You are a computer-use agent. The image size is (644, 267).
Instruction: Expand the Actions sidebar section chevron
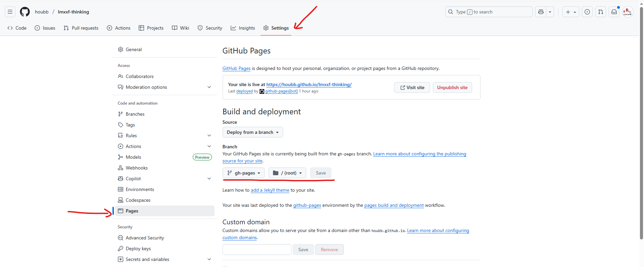click(x=209, y=146)
